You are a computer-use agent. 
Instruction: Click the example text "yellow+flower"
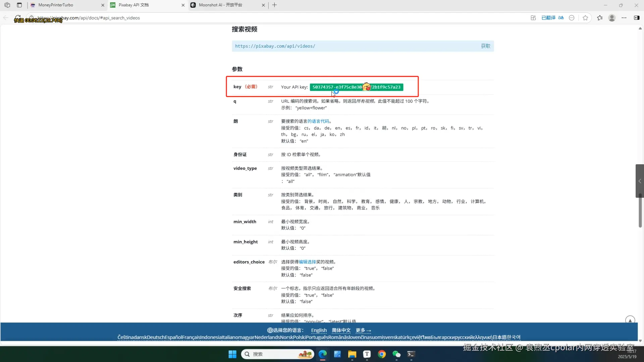(311, 108)
